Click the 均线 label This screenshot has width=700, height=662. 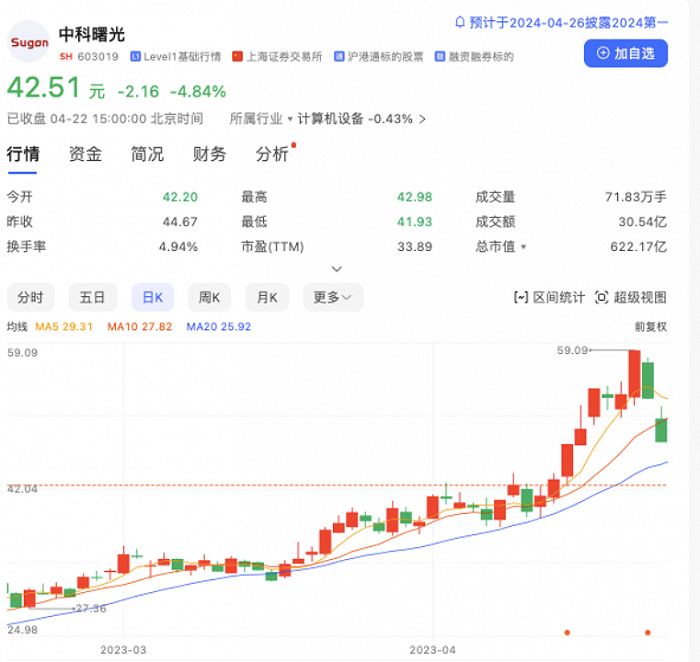coord(17,327)
